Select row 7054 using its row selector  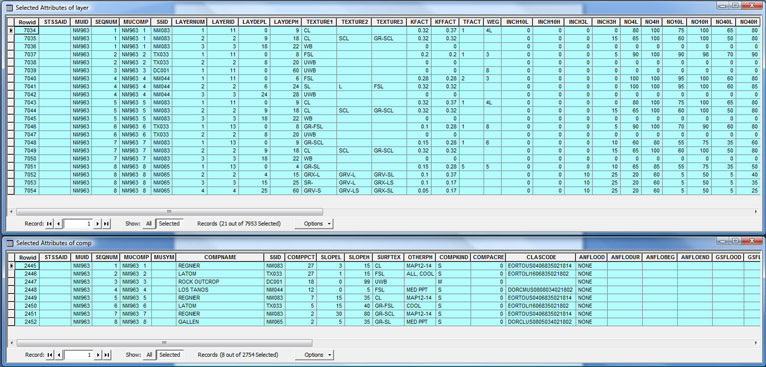pyautogui.click(x=11, y=190)
